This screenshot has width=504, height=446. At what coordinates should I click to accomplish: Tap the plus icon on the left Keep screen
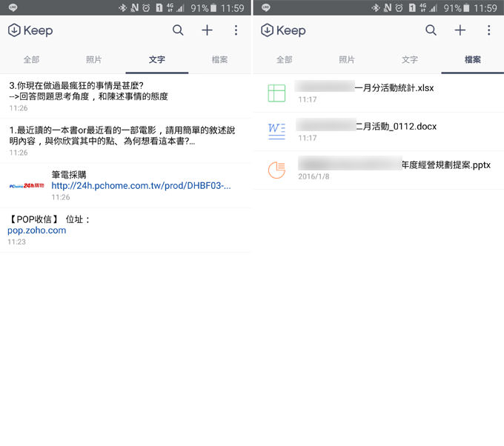coord(207,30)
